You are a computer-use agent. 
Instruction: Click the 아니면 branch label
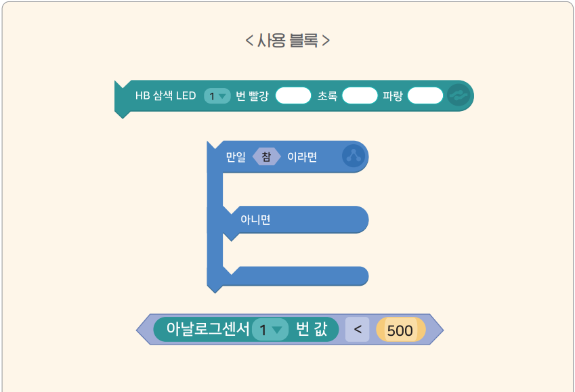click(x=255, y=219)
